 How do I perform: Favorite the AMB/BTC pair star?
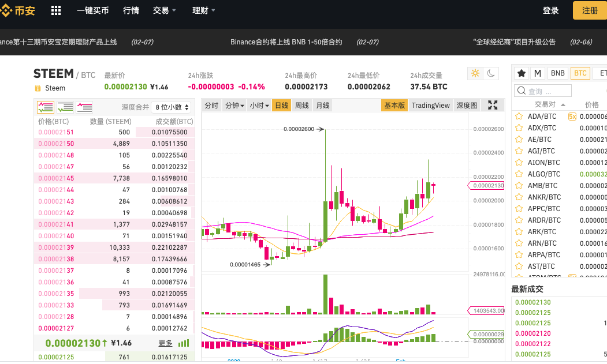tap(519, 186)
